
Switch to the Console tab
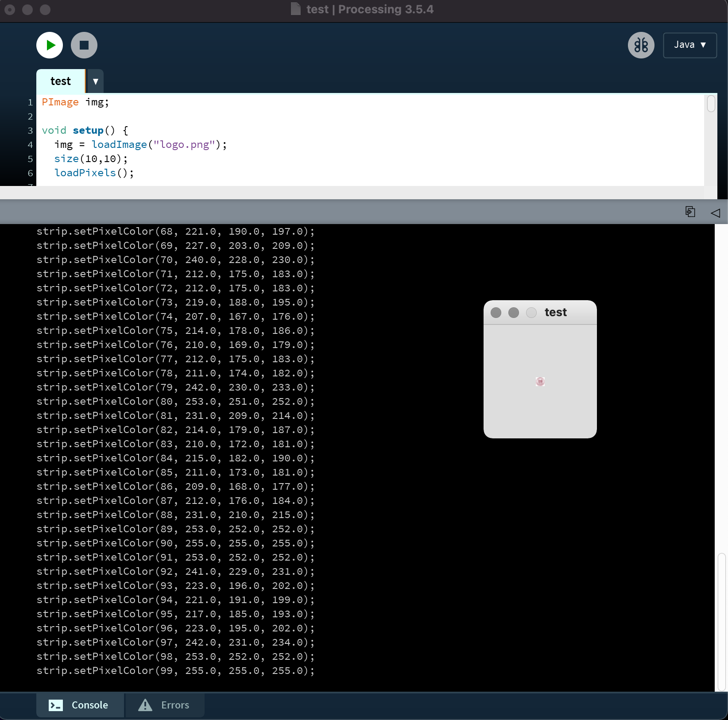[x=80, y=705]
